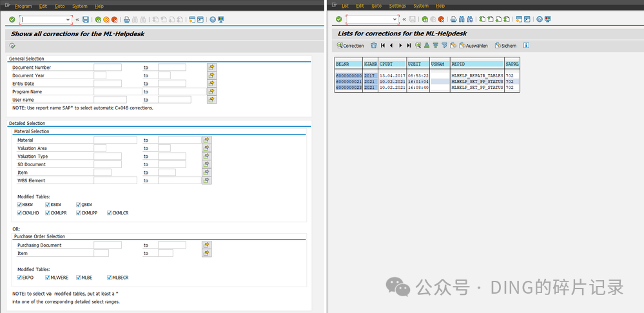Open multiple selection for Purchasing Document
The height and width of the screenshot is (313, 644).
[206, 245]
